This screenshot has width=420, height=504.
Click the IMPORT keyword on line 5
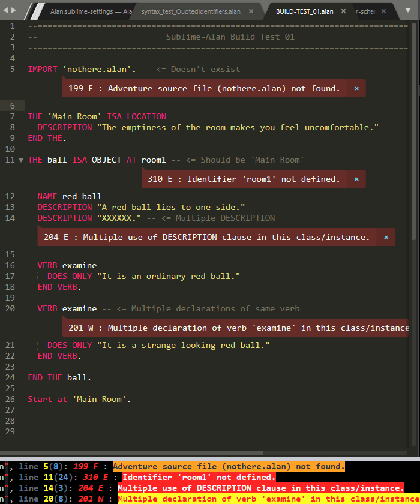(43, 69)
